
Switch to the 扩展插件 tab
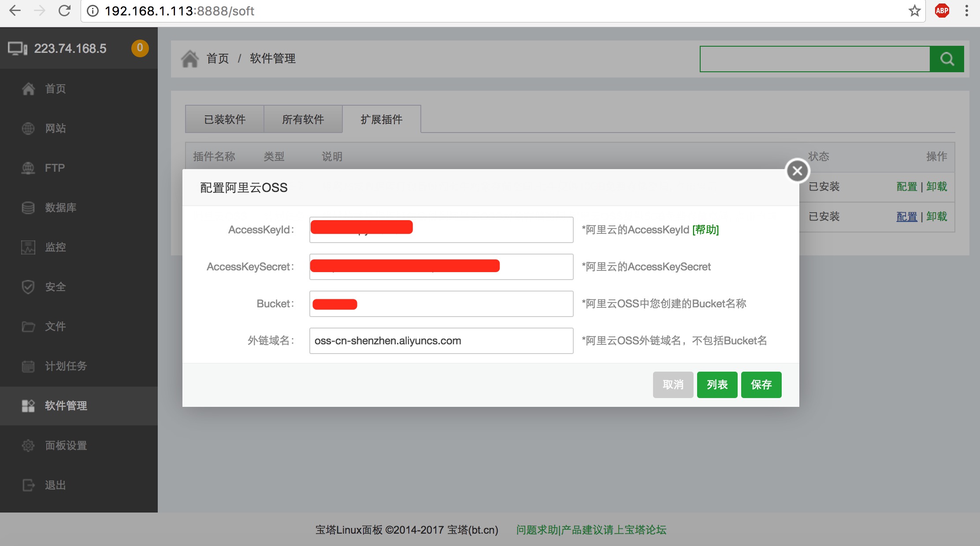coord(382,119)
